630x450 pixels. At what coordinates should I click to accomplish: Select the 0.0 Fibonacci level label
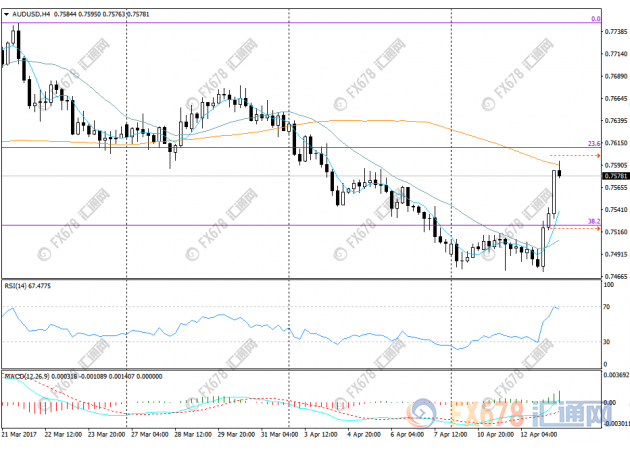pos(595,18)
